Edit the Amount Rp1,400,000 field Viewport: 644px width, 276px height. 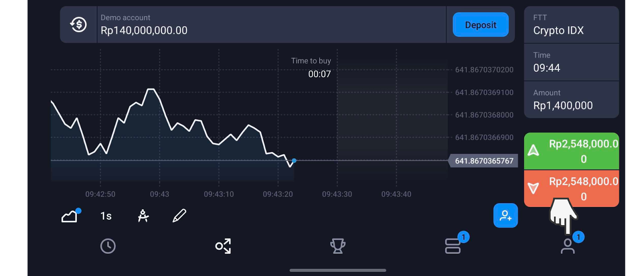[x=571, y=100]
